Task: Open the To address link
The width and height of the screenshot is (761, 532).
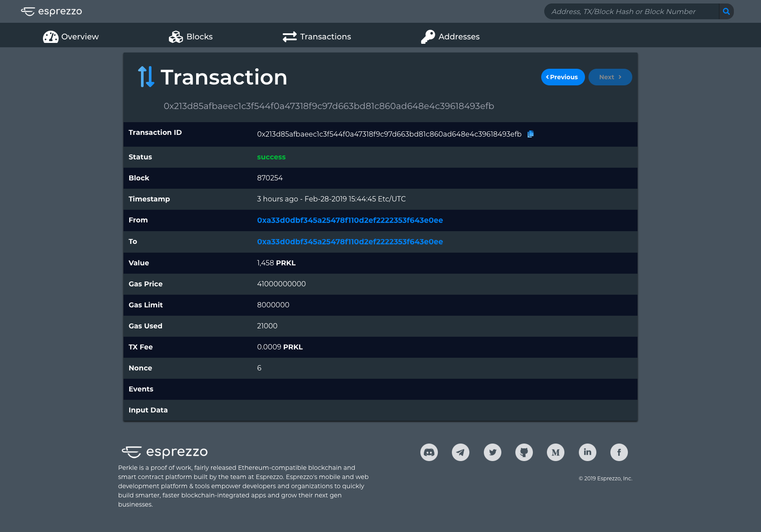Action: click(x=350, y=242)
